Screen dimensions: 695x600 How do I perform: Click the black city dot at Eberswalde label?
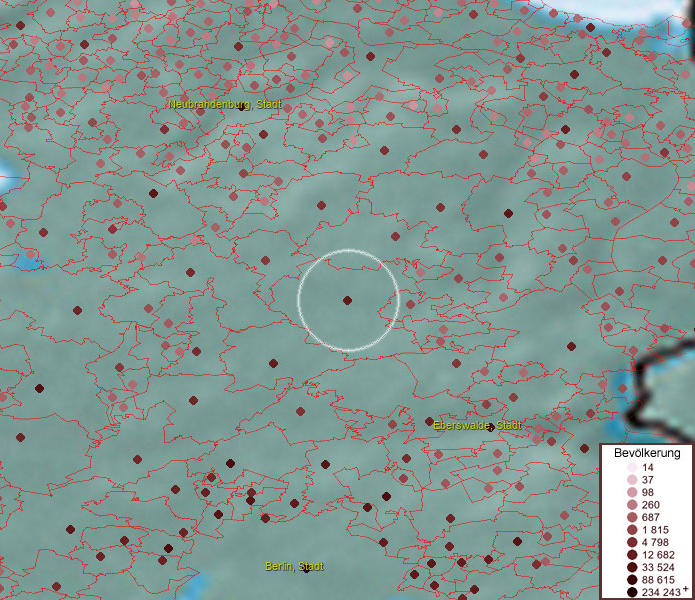click(490, 427)
